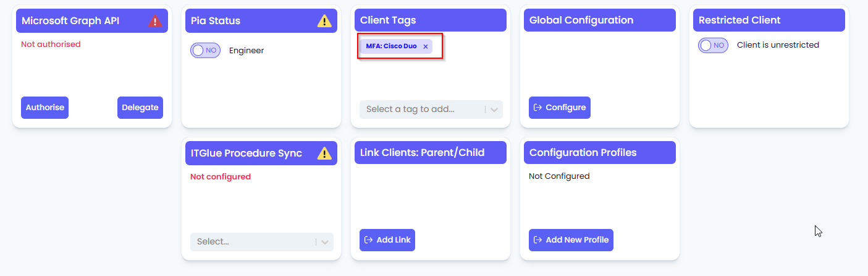
Task: Click the Authorise button
Action: tap(44, 108)
